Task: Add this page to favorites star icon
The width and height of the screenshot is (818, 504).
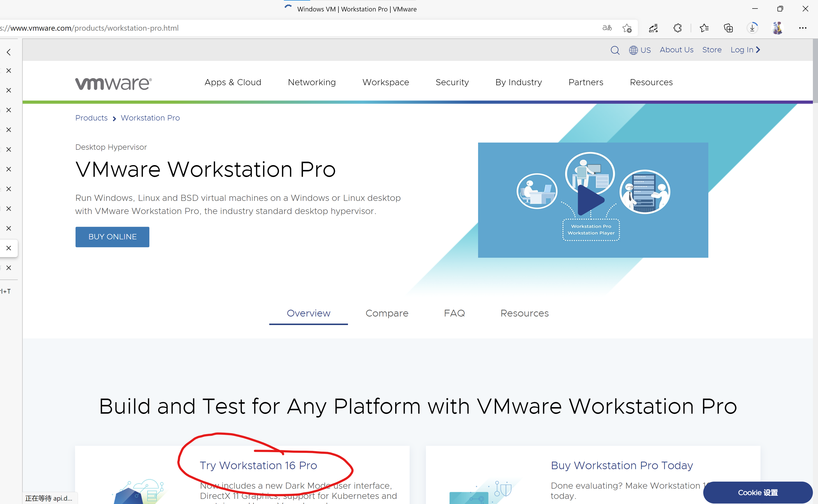Action: pyautogui.click(x=627, y=28)
